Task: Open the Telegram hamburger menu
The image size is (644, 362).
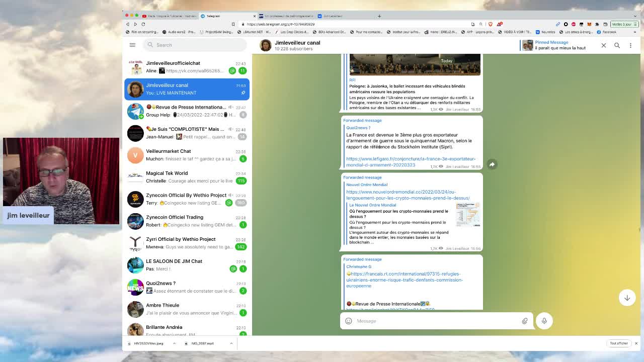Action: click(132, 45)
